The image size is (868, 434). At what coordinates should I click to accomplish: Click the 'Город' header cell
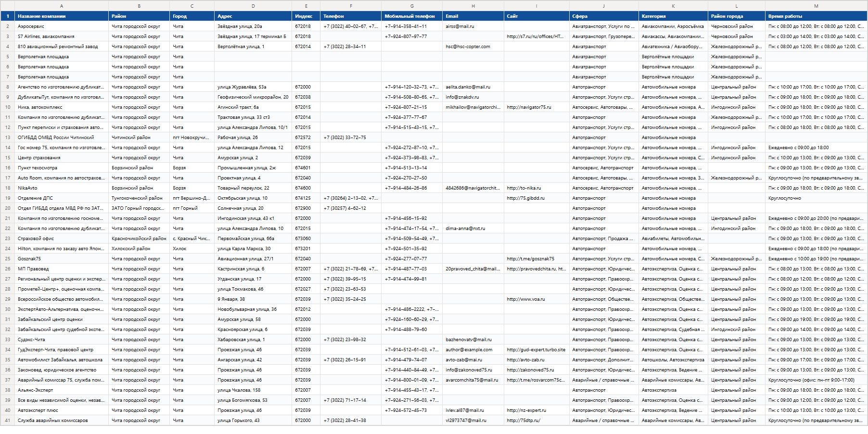coord(192,16)
